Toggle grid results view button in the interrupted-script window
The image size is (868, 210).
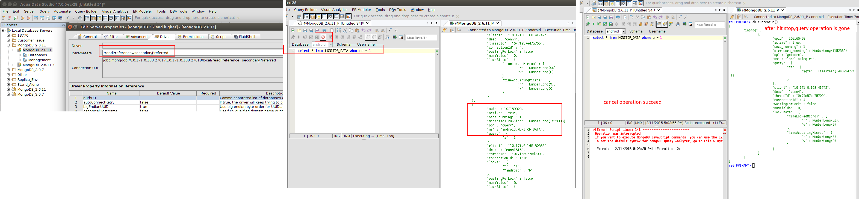pyautogui.click(x=659, y=24)
